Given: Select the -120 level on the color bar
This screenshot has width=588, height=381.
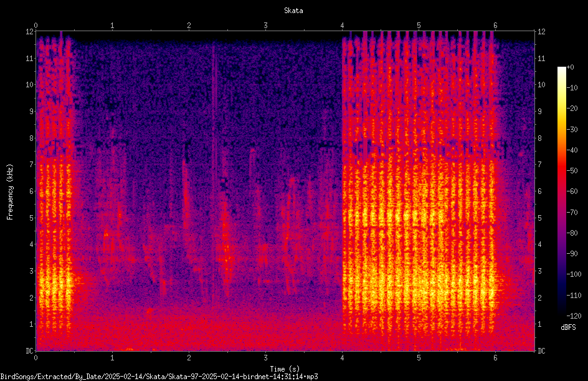Looking at the screenshot, I should pyautogui.click(x=573, y=316).
